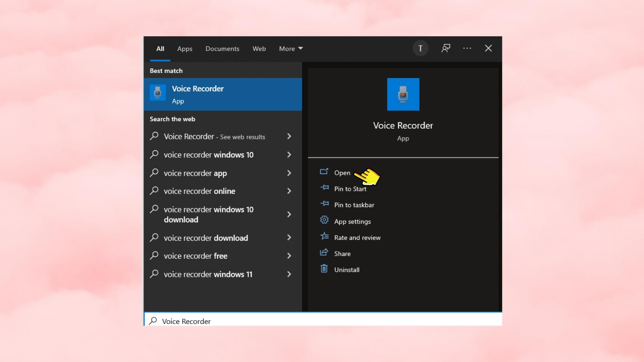
Task: Click the 'voice recorder windows 10' suggestion text
Action: [209, 155]
